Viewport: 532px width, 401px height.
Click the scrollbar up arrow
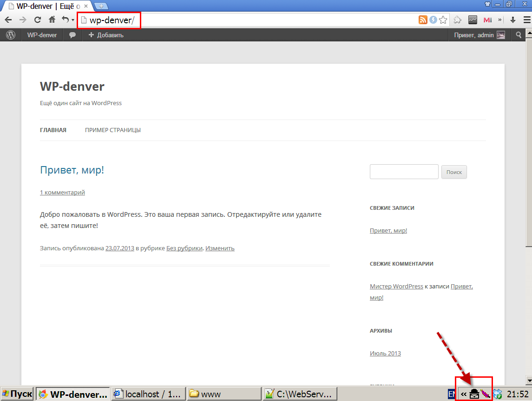529,33
